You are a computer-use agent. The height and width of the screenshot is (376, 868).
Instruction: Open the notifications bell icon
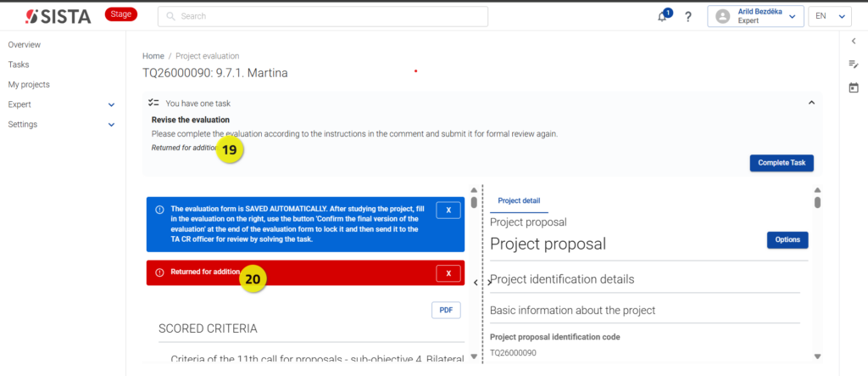(662, 17)
